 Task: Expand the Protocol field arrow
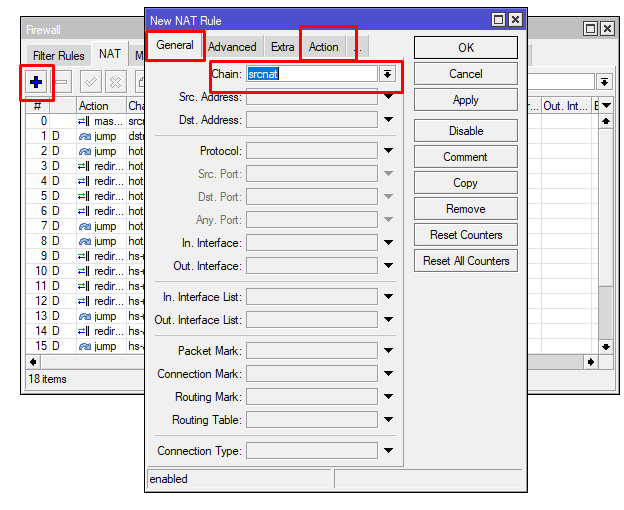pyautogui.click(x=388, y=151)
